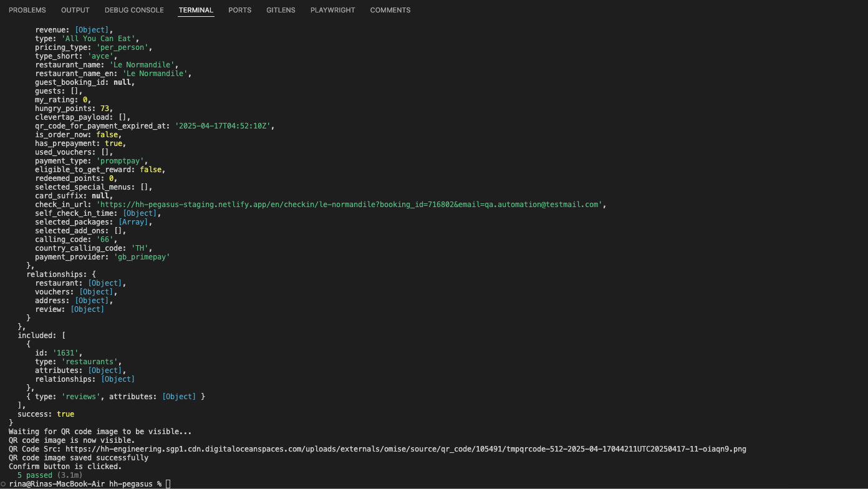Click the terminal cursor after the % prompt

168,484
